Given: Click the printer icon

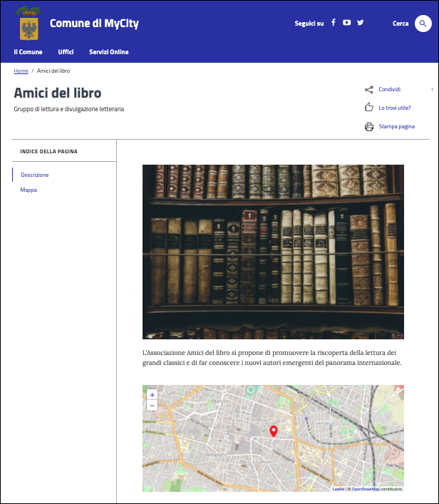Looking at the screenshot, I should [x=368, y=127].
